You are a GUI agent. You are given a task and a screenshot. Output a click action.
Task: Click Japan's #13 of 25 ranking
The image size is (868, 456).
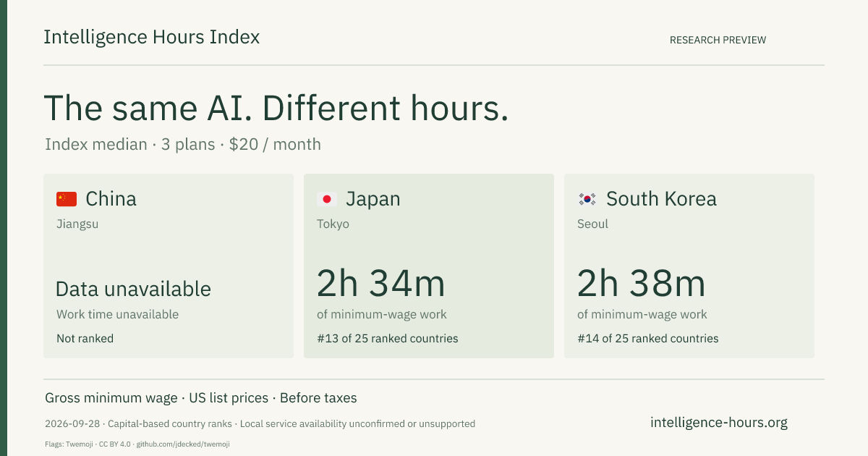click(388, 338)
